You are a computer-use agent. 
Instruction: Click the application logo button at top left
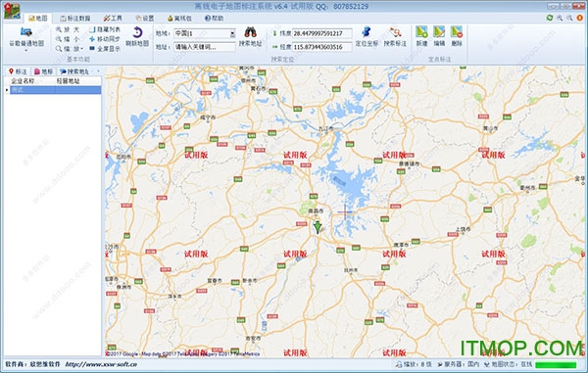tap(12, 10)
